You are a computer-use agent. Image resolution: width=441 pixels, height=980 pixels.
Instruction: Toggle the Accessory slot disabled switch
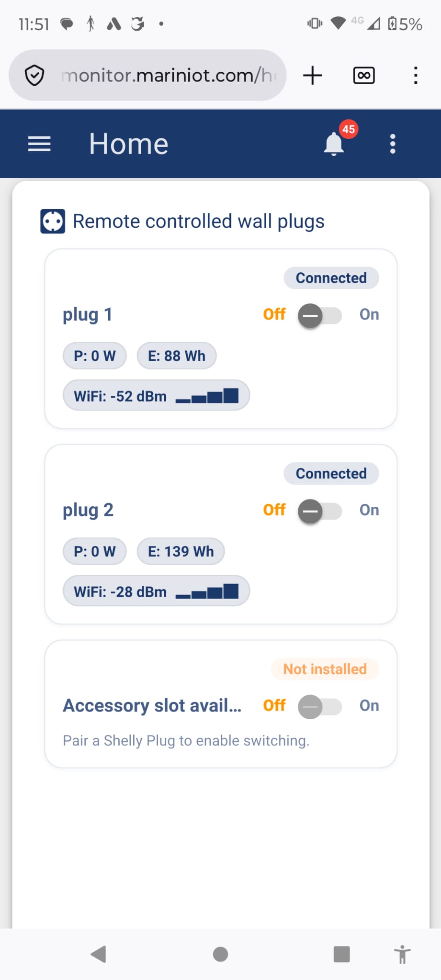[x=319, y=707]
